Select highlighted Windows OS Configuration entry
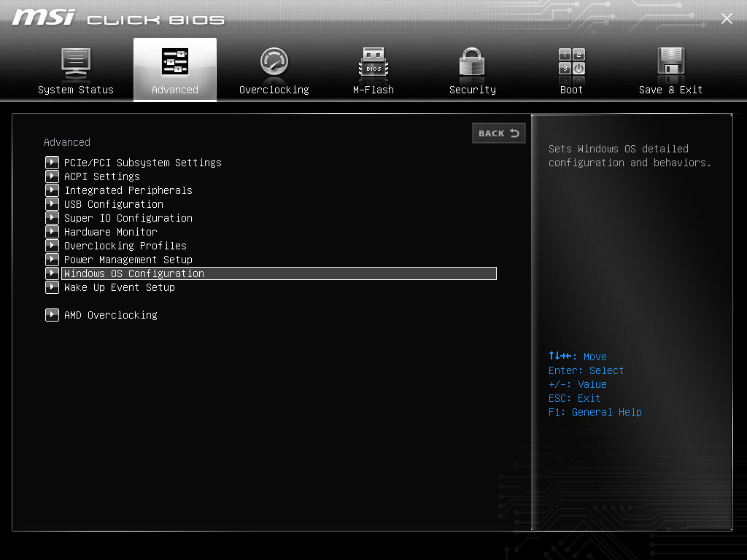The height and width of the screenshot is (560, 747). pyautogui.click(x=279, y=273)
